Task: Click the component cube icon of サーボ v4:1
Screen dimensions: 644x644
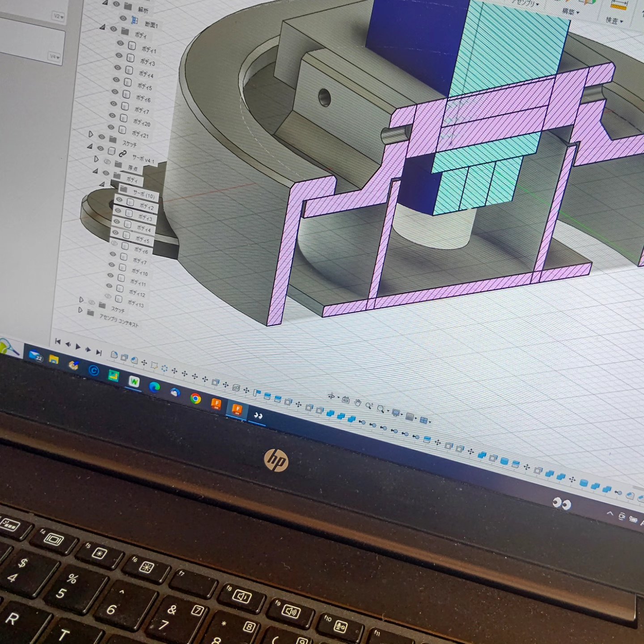Action: pyautogui.click(x=111, y=152)
